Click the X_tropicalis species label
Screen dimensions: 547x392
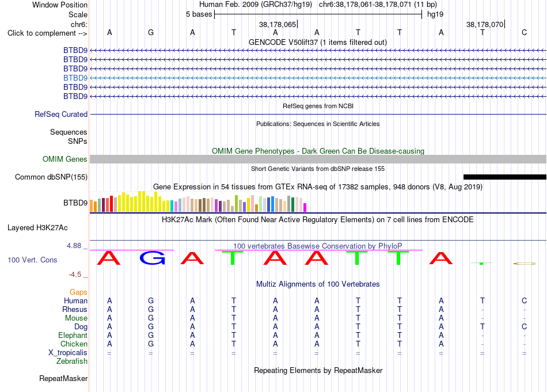pos(68,353)
